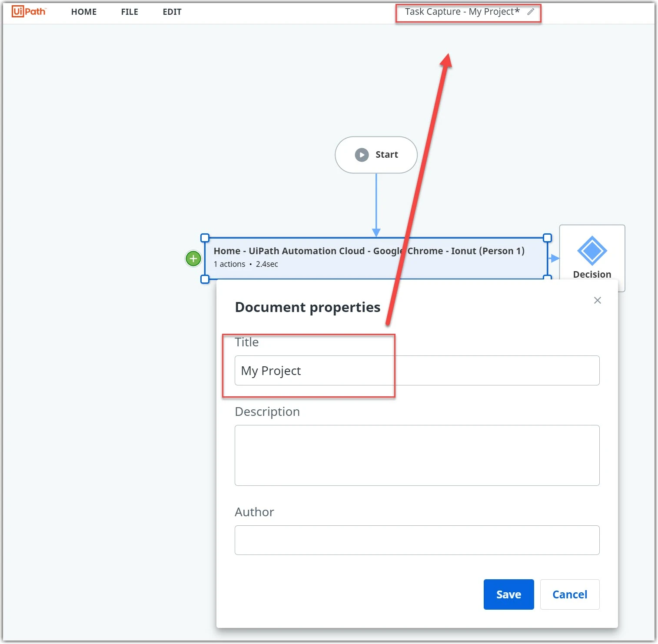Select the Home - UiPath Automation Cloud step
658x644 pixels.
click(x=376, y=258)
